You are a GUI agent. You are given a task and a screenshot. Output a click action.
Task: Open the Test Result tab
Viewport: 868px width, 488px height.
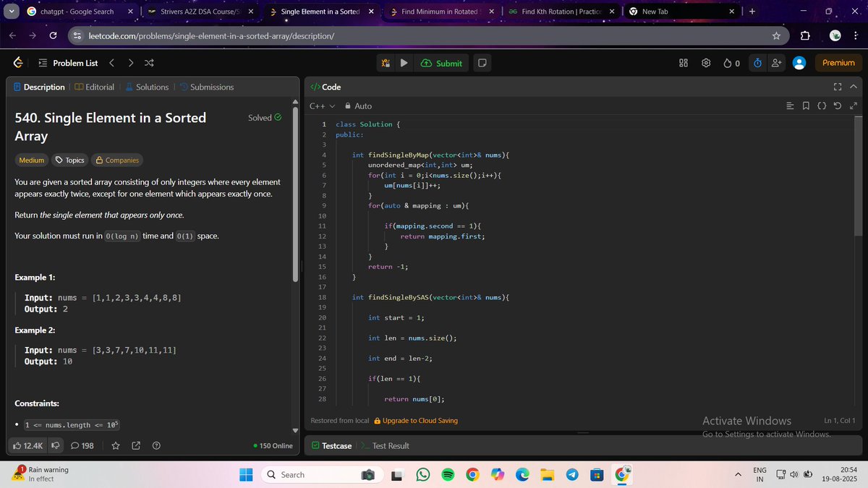click(x=386, y=445)
